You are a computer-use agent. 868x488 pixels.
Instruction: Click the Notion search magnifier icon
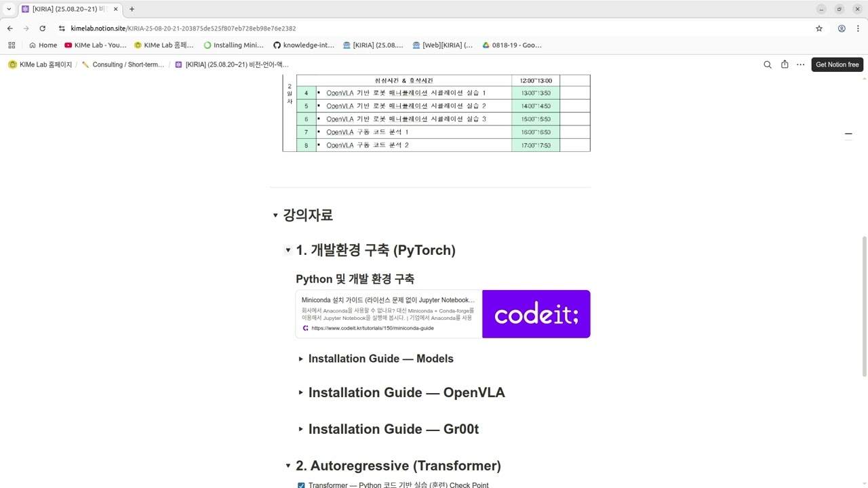point(768,64)
